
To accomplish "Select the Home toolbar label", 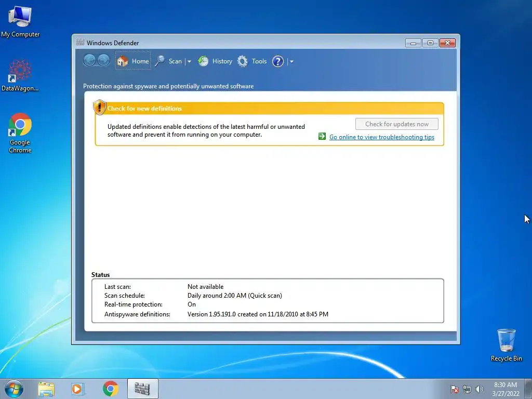I will pos(140,61).
